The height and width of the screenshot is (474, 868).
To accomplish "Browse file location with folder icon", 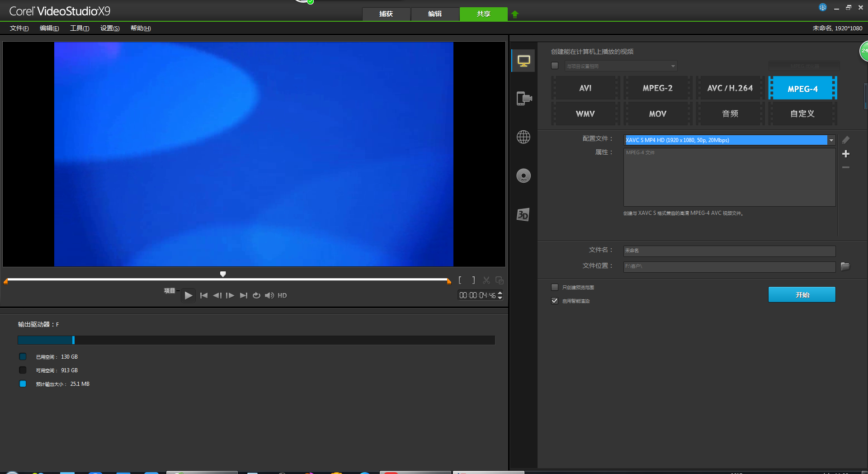I will click(x=845, y=266).
